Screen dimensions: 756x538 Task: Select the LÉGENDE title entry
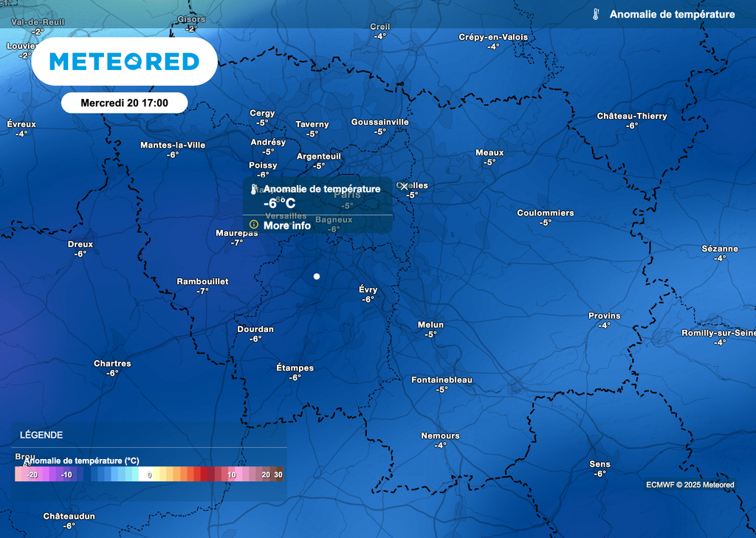[40, 435]
